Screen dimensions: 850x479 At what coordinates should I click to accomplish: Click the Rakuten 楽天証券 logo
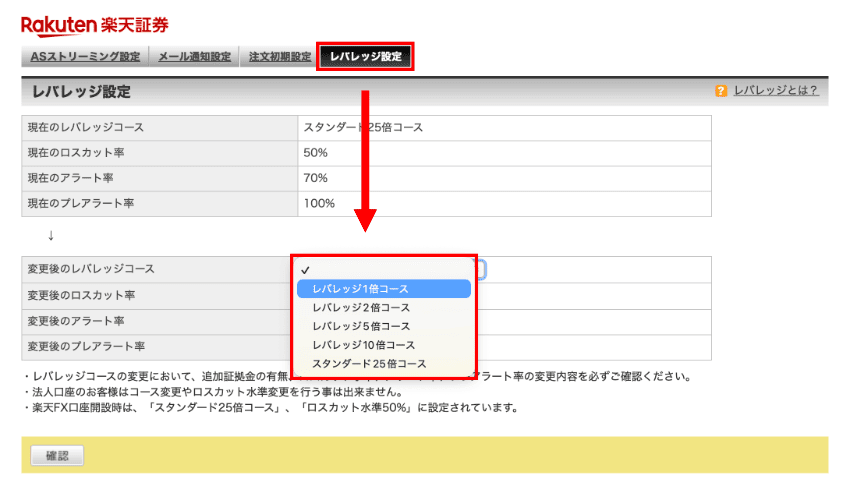[95, 25]
